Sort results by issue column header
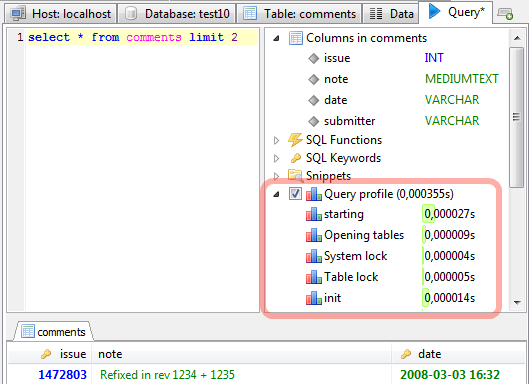This screenshot has height=384, width=529. 49,354
